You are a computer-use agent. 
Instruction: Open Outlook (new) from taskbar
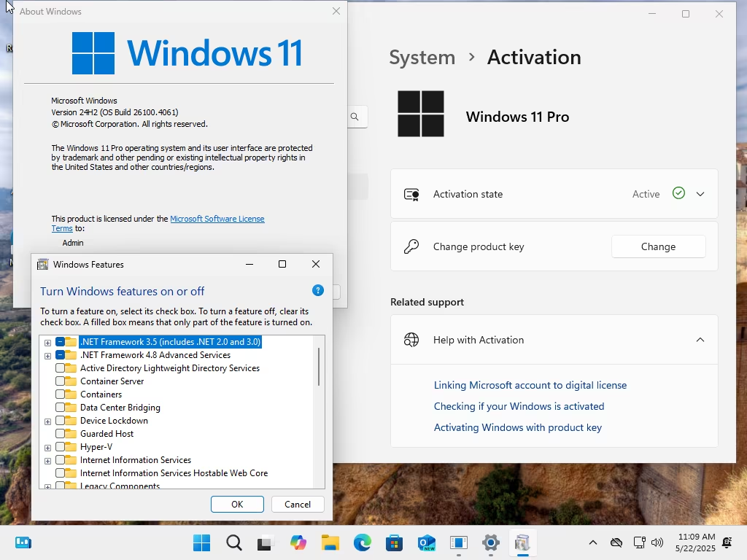pos(426,542)
